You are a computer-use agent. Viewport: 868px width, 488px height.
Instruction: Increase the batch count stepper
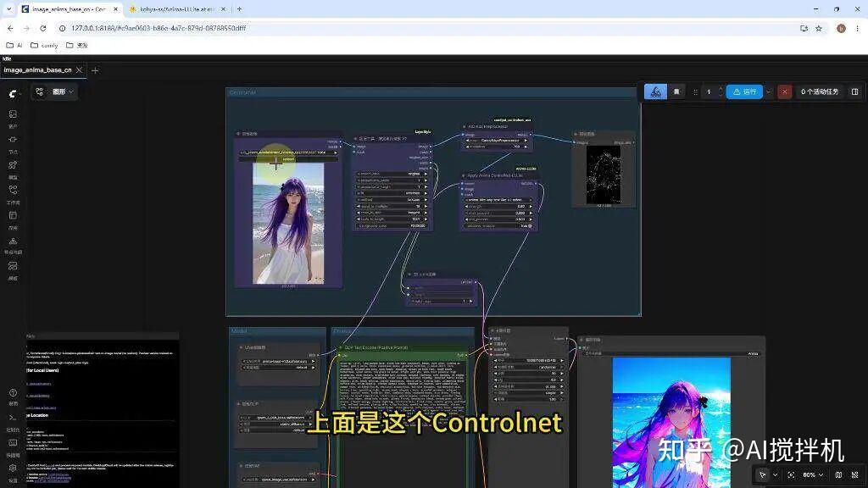tap(721, 89)
